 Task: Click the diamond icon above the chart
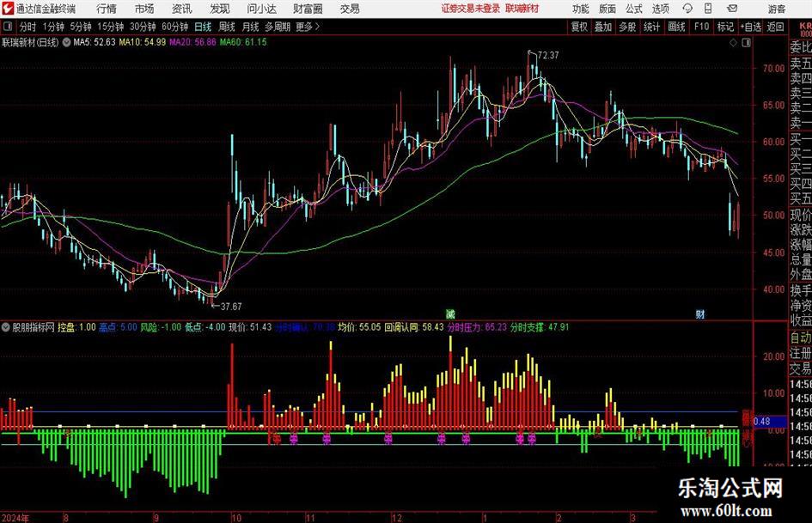(x=733, y=43)
